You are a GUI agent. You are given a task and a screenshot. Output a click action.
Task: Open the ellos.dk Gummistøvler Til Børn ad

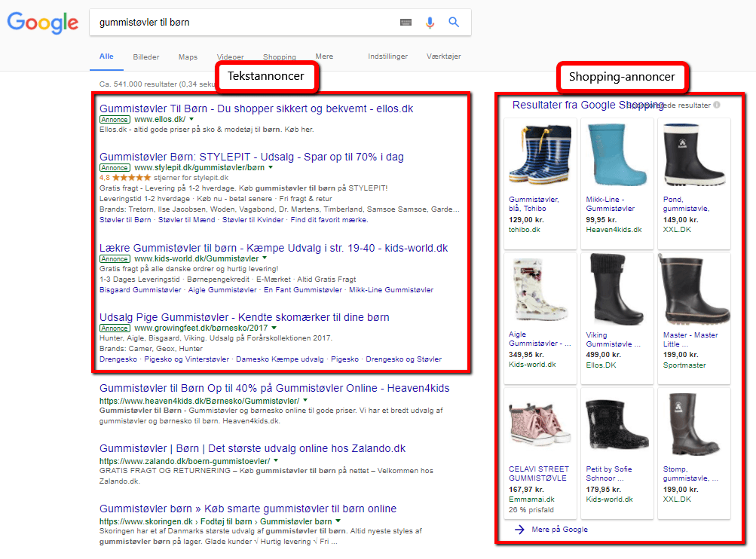tap(256, 109)
